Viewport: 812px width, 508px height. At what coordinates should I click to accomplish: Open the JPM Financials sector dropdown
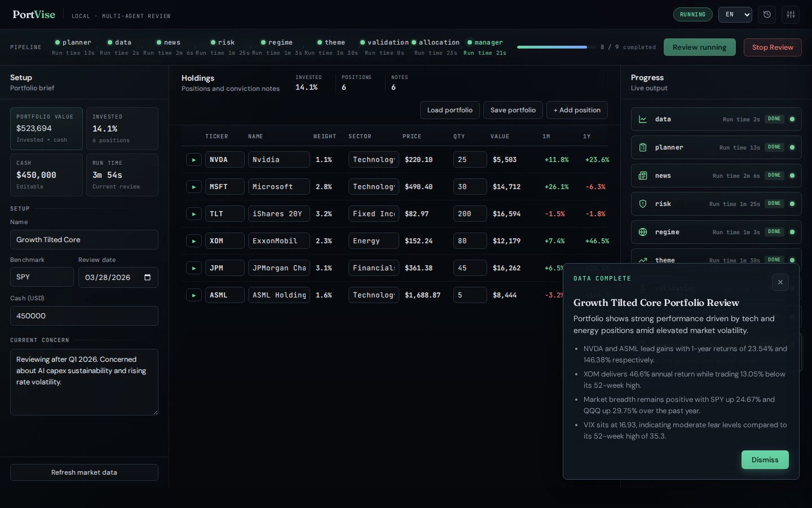[x=374, y=268]
